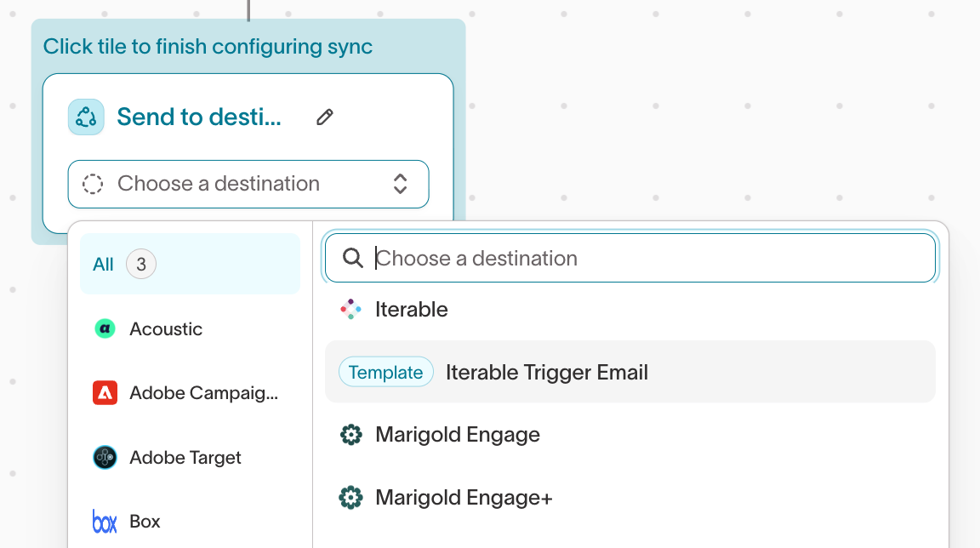Toggle the dropdown's up-down chevron arrows
This screenshot has height=548, width=980.
(400, 184)
